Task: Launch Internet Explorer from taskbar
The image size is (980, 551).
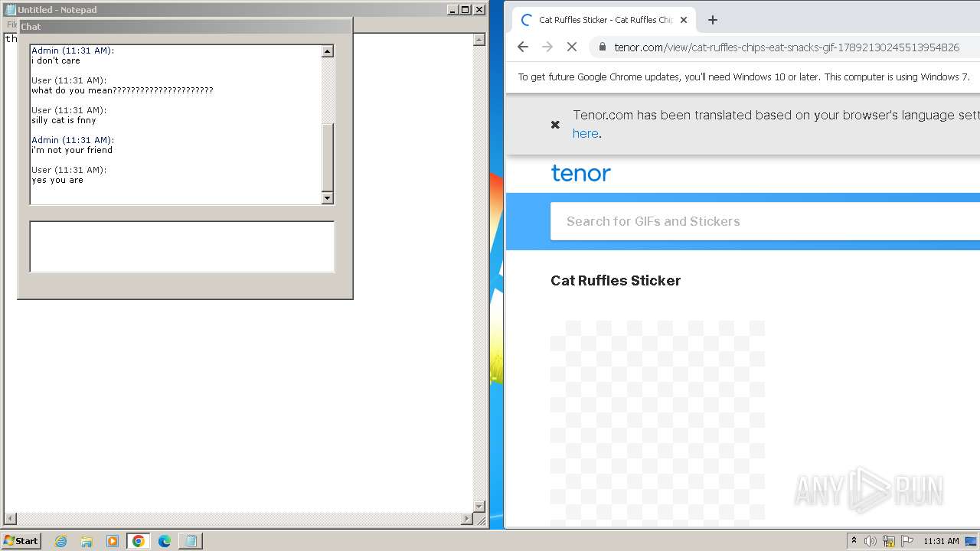Action: pyautogui.click(x=60, y=541)
